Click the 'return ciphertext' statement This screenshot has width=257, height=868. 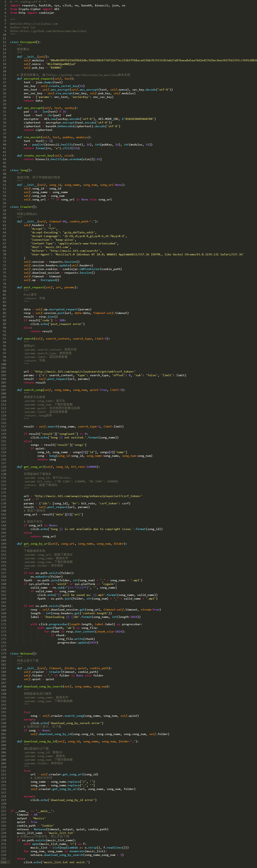pyautogui.click(x=38, y=130)
